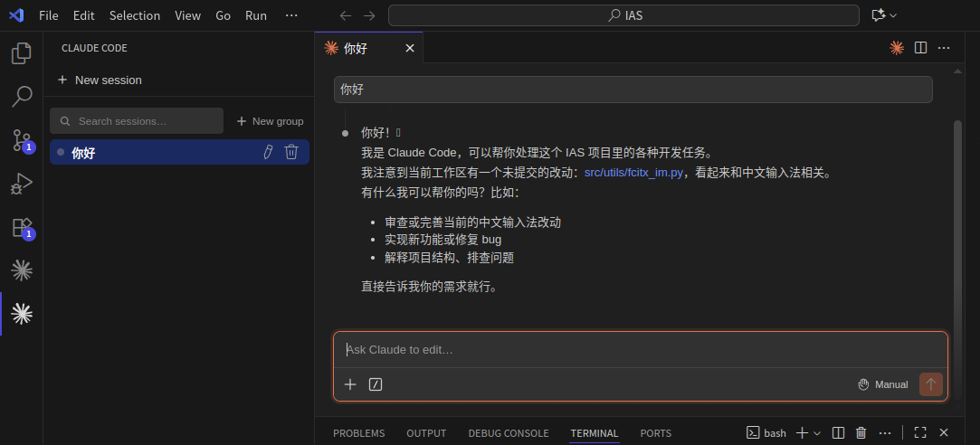Screen dimensions: 980x445
Task: Close the 你好 editor tab
Action: (410, 48)
